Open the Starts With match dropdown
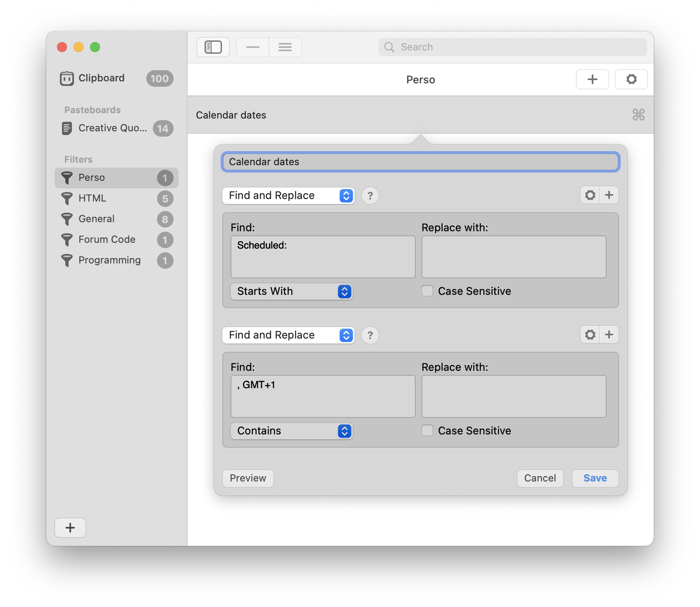 (291, 292)
